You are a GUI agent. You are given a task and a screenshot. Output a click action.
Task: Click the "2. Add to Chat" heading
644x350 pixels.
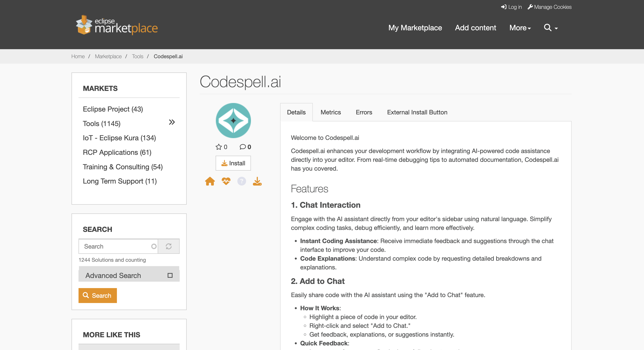point(317,281)
